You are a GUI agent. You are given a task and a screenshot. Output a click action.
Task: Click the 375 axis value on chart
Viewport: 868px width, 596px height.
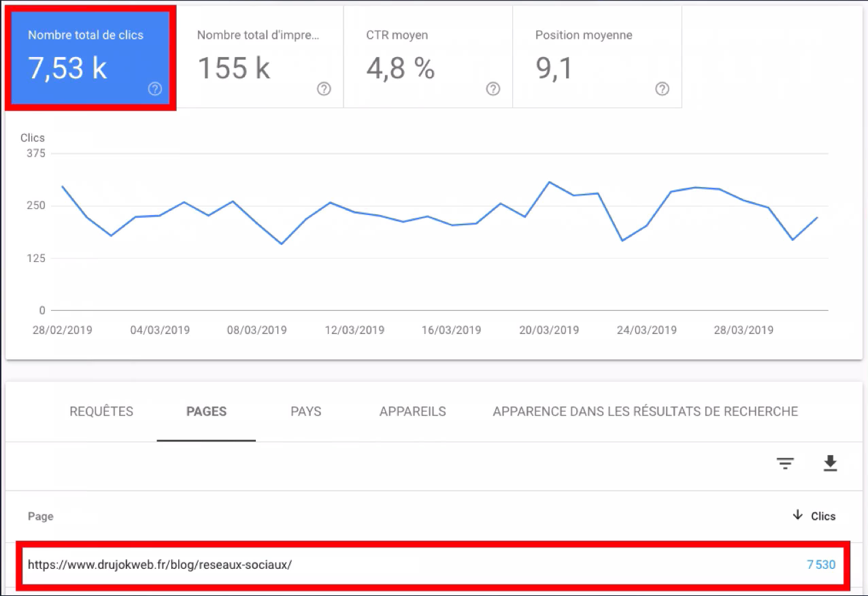click(36, 154)
